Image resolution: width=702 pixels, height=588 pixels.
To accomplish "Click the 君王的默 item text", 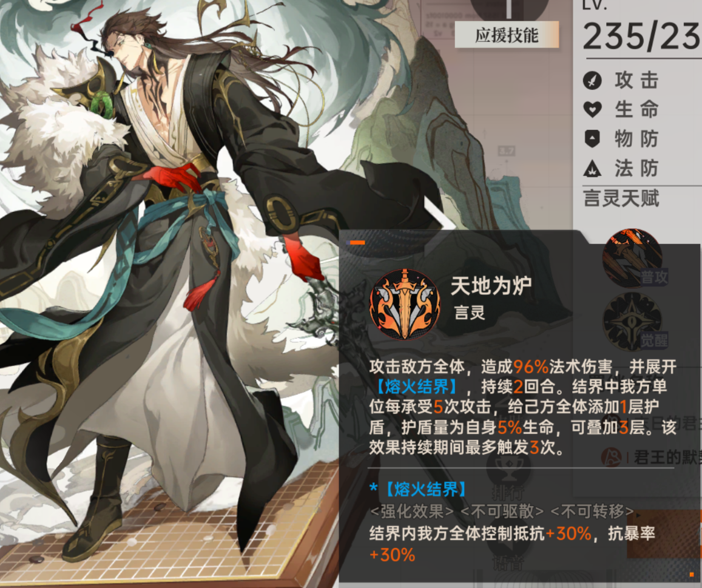I will pos(667,457).
